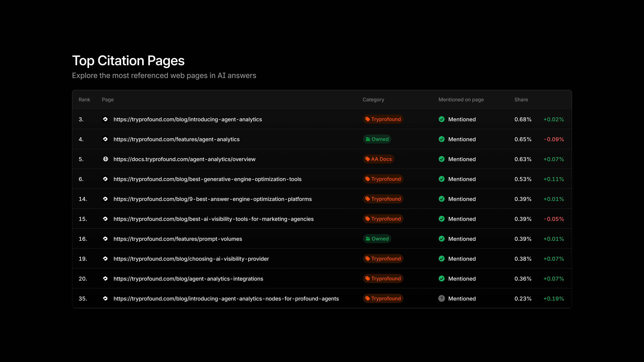This screenshot has height=362, width=644.
Task: Click favicon beside agent-analytics-nodes-for-profound-agents URL
Action: pyautogui.click(x=105, y=298)
